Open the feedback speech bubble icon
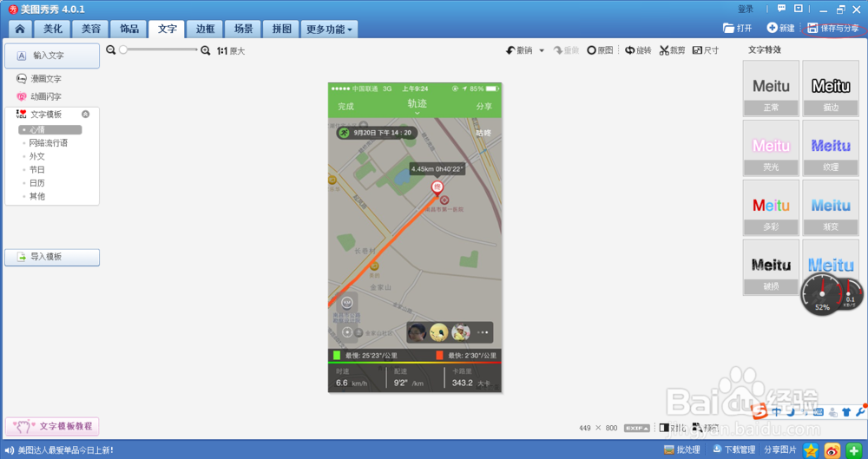This screenshot has width=868, height=459. tap(782, 9)
